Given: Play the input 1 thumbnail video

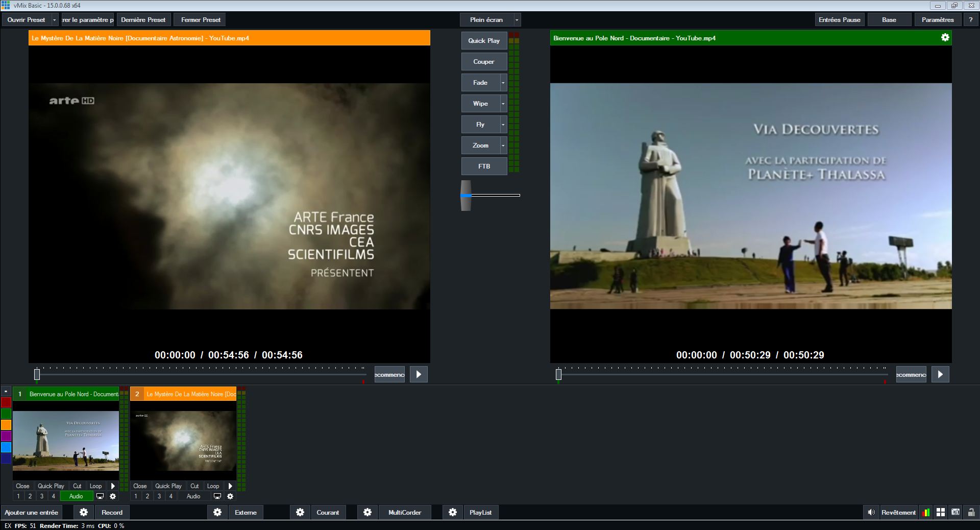Looking at the screenshot, I should [x=113, y=486].
